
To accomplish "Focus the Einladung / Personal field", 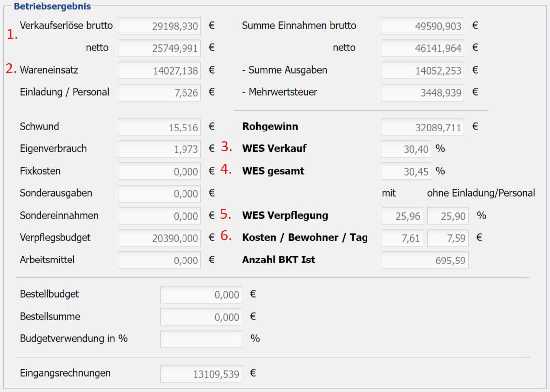I will tap(160, 92).
